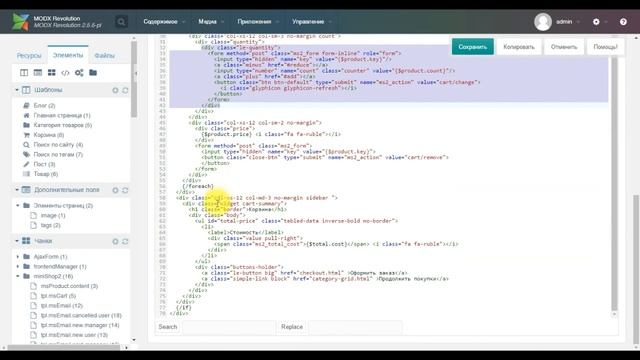
Task: Open the tpl.msCart (5) chunk
Action: pos(58,296)
